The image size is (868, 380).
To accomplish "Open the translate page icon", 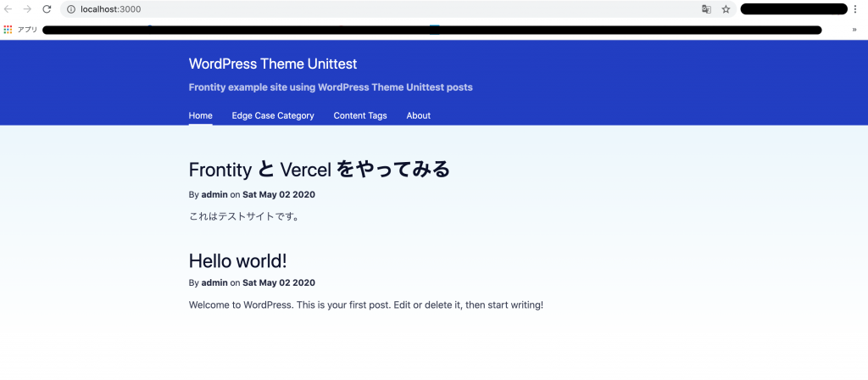I will [x=706, y=8].
